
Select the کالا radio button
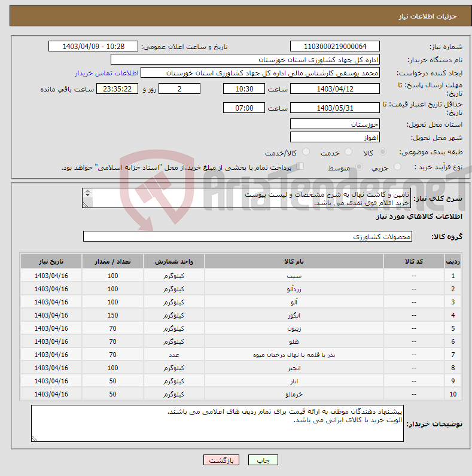point(382,151)
